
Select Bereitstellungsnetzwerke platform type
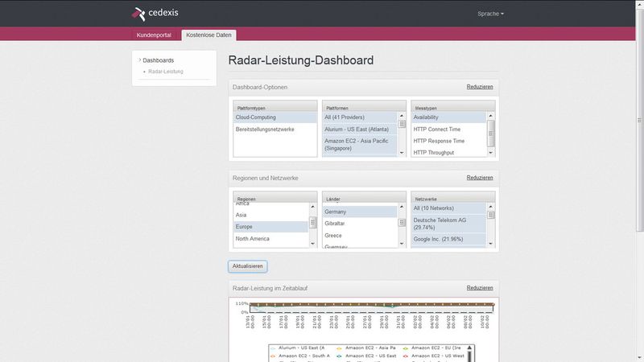click(275, 130)
